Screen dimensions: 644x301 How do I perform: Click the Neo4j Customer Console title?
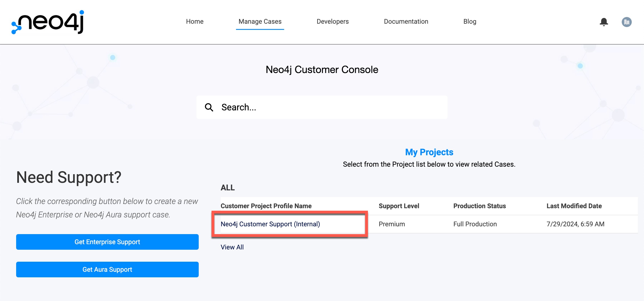[322, 70]
